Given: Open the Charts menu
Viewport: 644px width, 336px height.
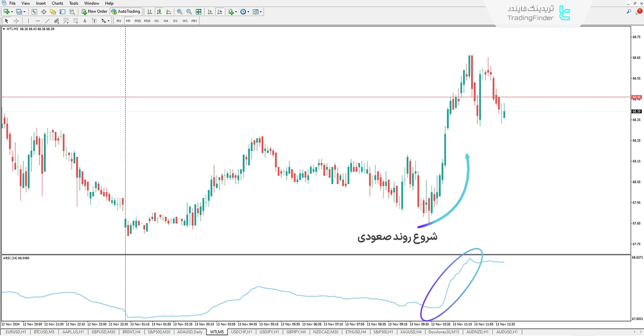Looking at the screenshot, I should tap(57, 3).
